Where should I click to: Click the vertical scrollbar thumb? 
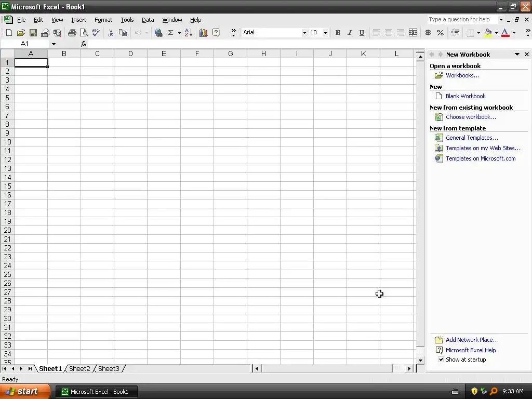pyautogui.click(x=420, y=204)
